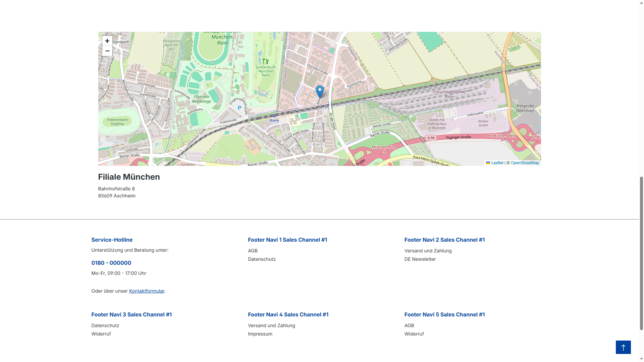Viewport: 644px width, 362px height.
Task: Click the golf flag icon on the map
Action: 266,61
